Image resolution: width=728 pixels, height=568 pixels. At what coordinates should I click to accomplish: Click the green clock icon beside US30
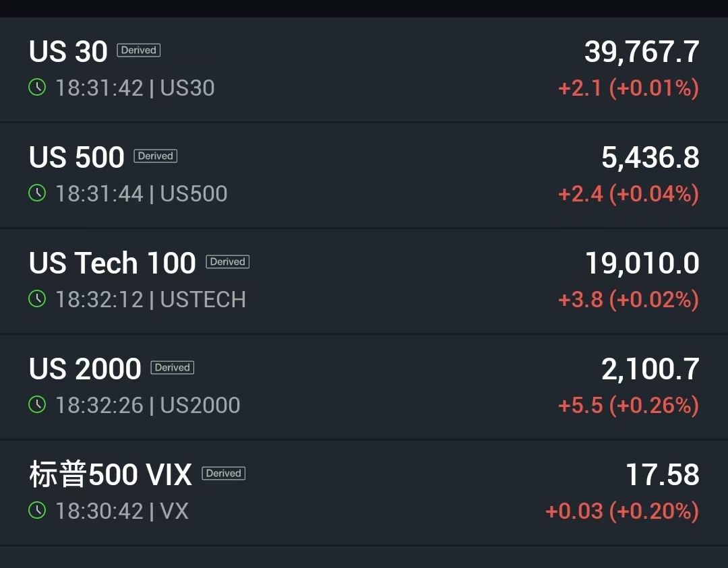[x=37, y=88]
